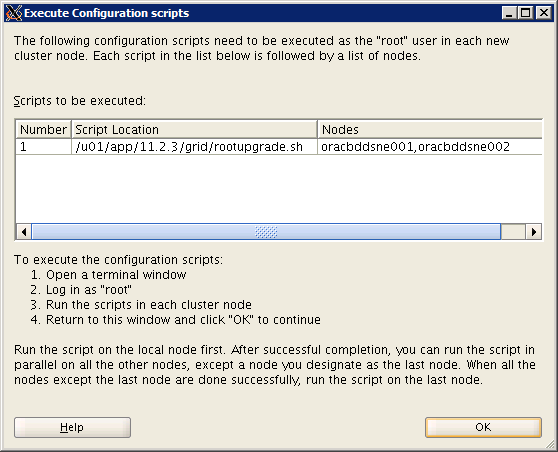Click the OK button to continue
Image resolution: width=558 pixels, height=452 pixels.
pyautogui.click(x=483, y=427)
